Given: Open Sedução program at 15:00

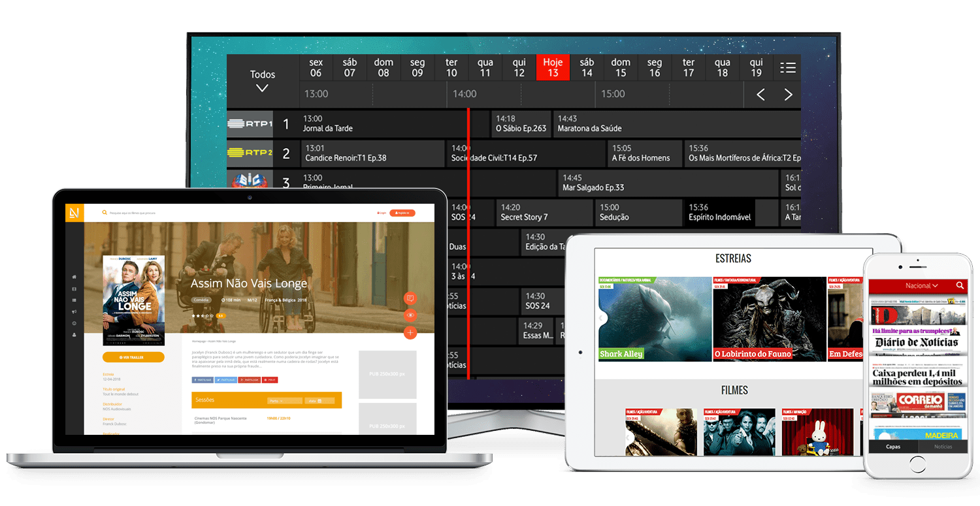Looking at the screenshot, I should [638, 212].
